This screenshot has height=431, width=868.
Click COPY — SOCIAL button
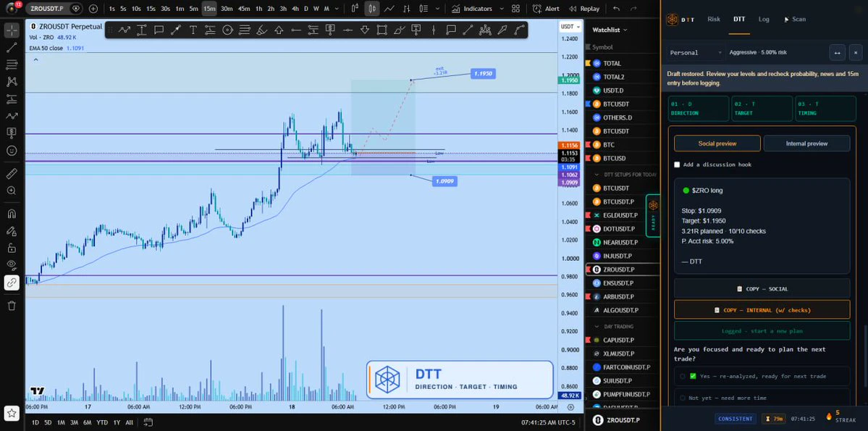pyautogui.click(x=762, y=288)
